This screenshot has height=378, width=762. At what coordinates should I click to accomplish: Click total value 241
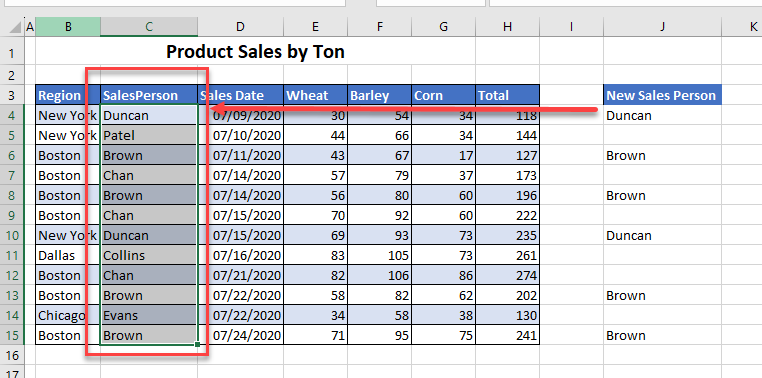pos(507,335)
